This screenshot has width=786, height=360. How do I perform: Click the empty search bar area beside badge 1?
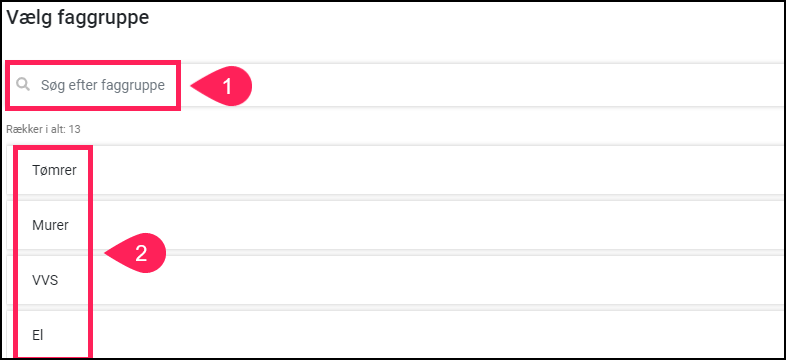[516, 85]
